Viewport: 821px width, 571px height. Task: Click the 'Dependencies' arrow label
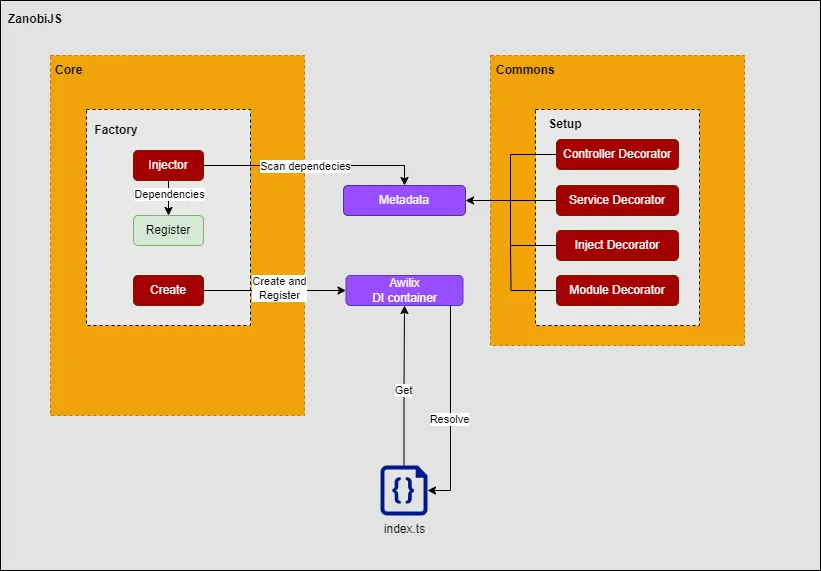pos(169,194)
